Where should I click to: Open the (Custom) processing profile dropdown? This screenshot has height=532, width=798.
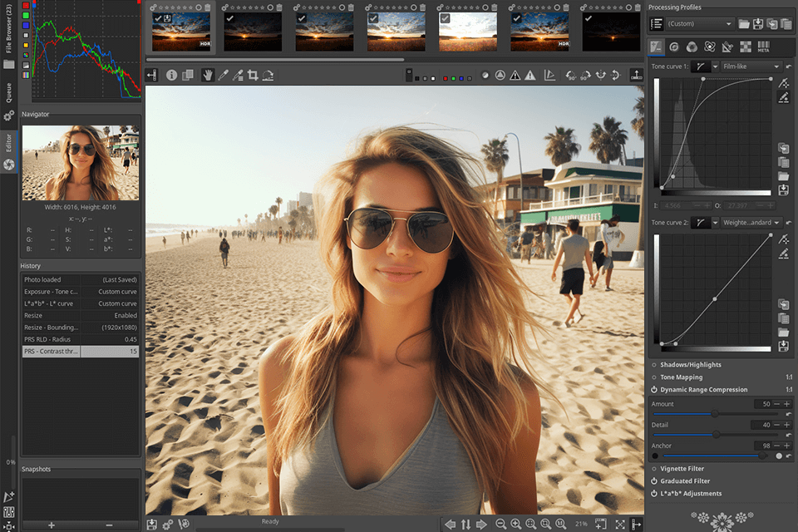[700, 24]
